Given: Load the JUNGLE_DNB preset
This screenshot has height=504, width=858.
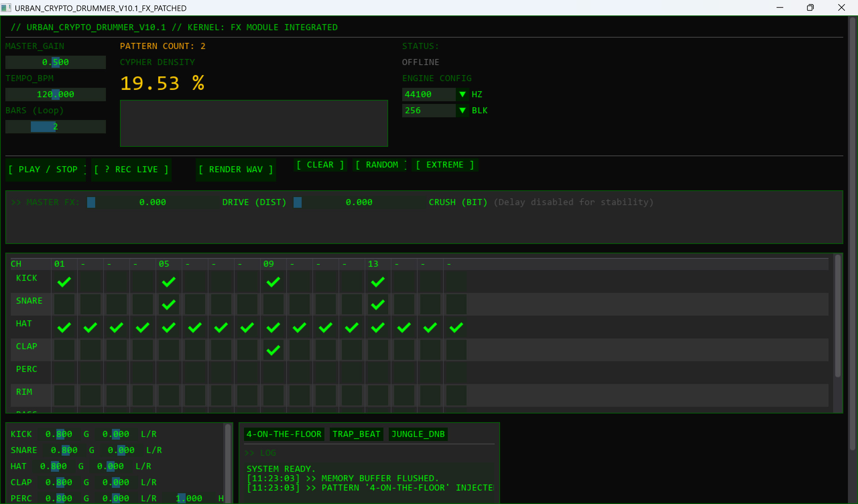Looking at the screenshot, I should point(418,434).
